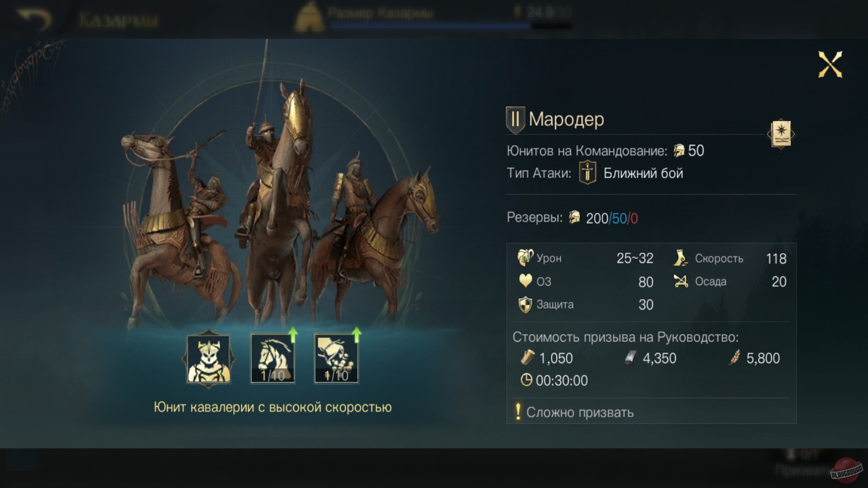The height and width of the screenshot is (488, 868).
Task: Select the gauntlet upgrade skill 1/10
Action: [x=336, y=359]
